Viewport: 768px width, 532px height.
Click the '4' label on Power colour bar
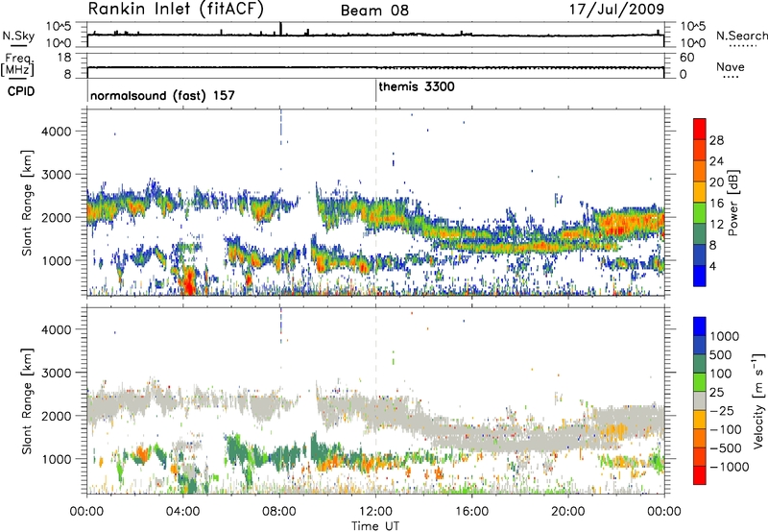(713, 266)
